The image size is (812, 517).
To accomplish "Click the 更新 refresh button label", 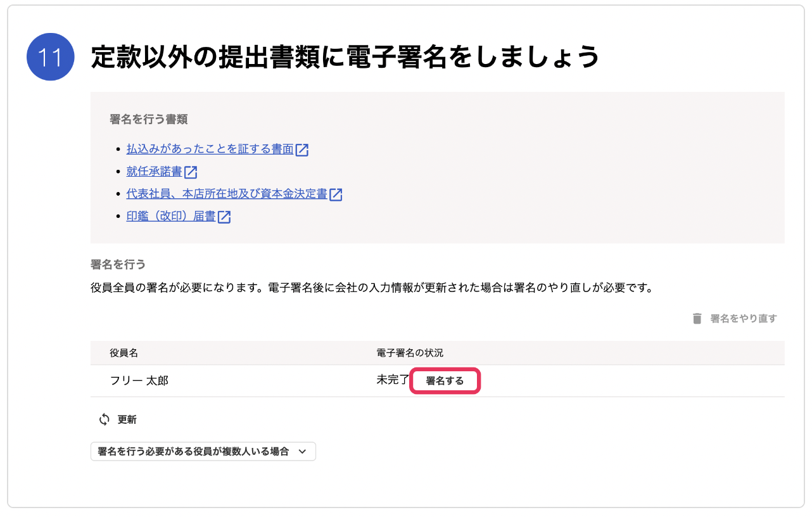I will [x=127, y=419].
